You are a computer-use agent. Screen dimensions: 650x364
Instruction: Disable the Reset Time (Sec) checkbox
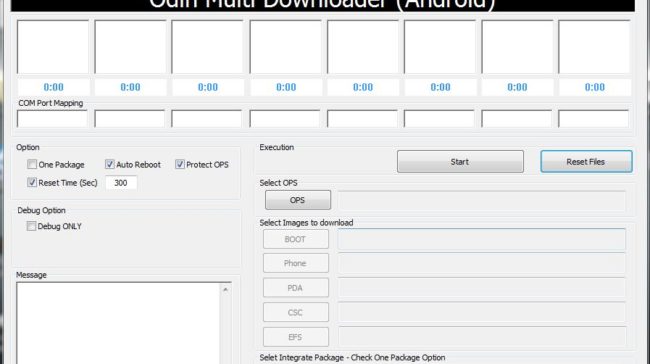(32, 182)
